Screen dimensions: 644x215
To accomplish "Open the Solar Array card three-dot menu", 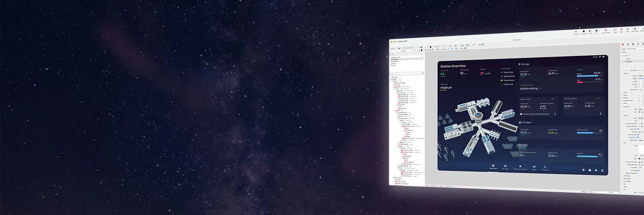I will 555,114.
